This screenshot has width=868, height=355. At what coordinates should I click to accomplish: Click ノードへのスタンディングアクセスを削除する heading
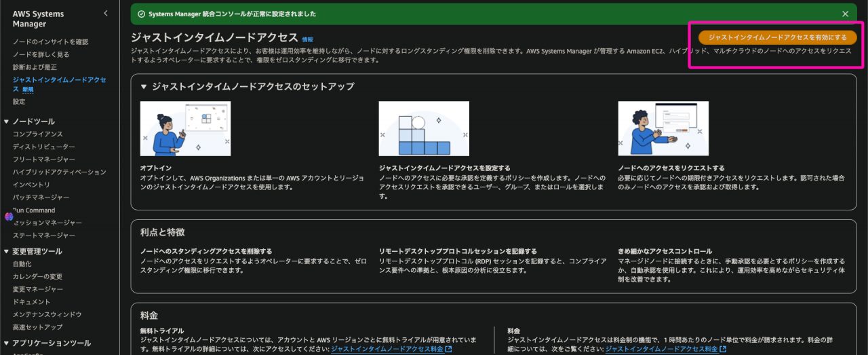(206, 251)
